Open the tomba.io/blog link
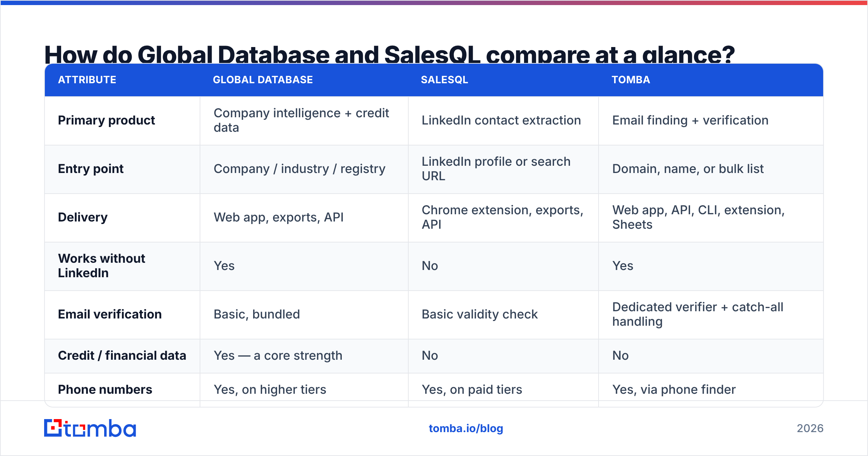 point(466,428)
